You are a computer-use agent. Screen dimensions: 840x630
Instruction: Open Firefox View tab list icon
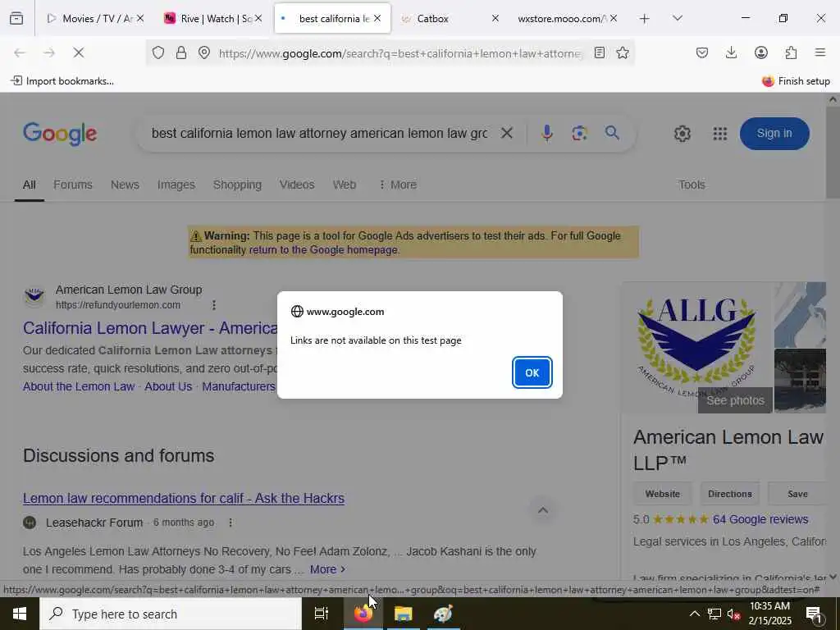click(16, 19)
